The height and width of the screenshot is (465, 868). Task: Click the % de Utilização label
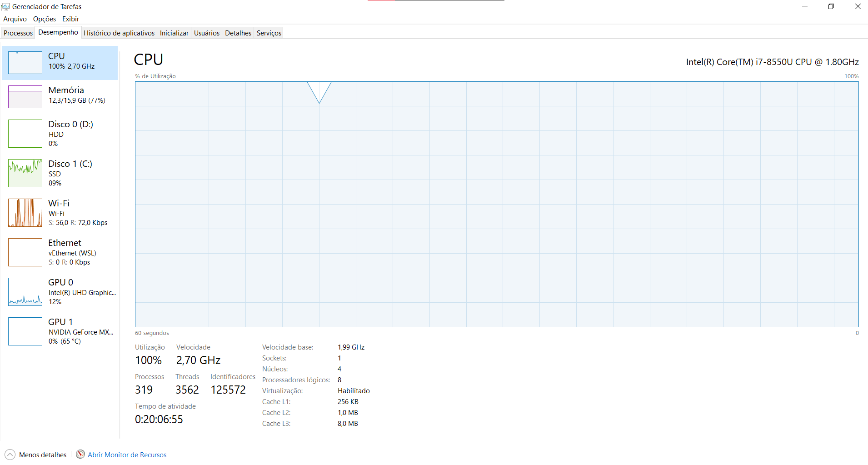click(155, 76)
